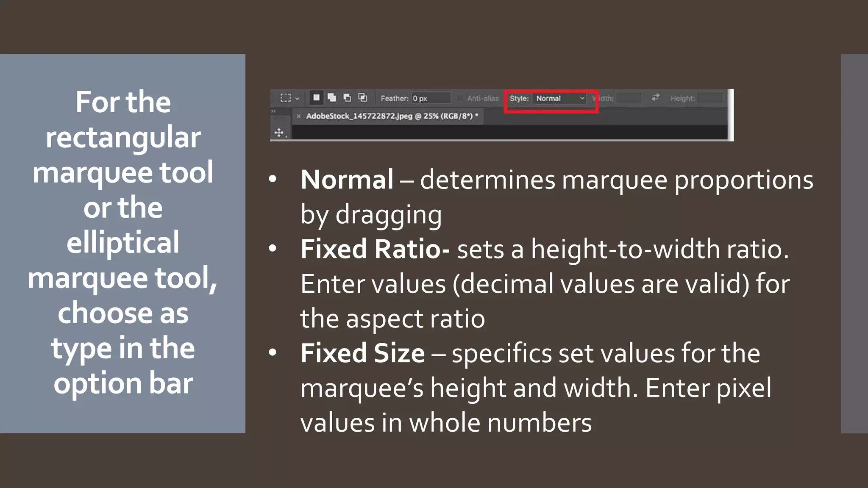
Task: Close the AdobeStock_145722872.jpeg tab
Action: pos(298,116)
